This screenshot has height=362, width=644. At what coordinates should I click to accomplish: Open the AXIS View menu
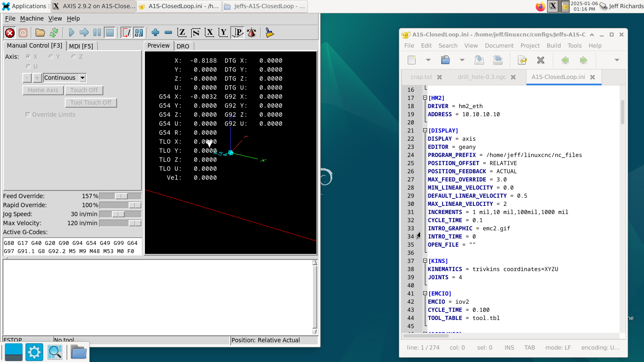click(55, 18)
